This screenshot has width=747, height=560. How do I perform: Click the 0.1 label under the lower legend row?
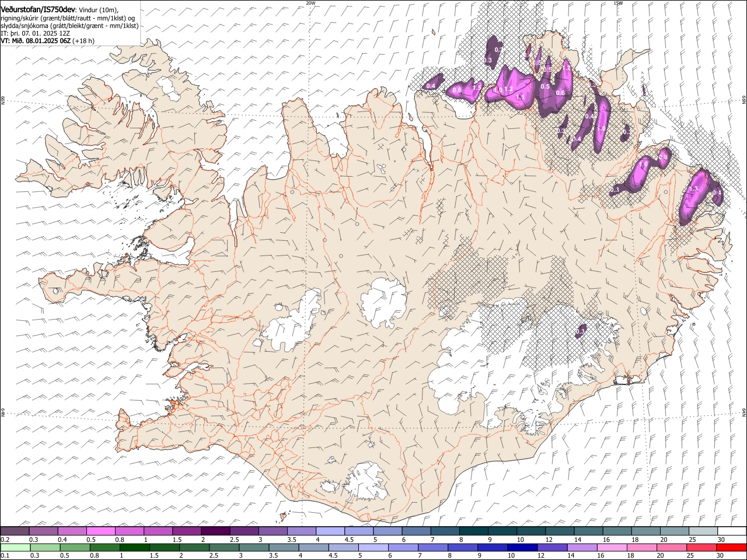pyautogui.click(x=5, y=555)
